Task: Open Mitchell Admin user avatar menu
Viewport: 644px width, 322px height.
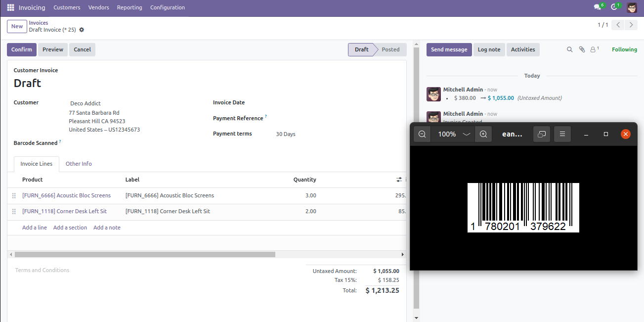Action: 632,7
